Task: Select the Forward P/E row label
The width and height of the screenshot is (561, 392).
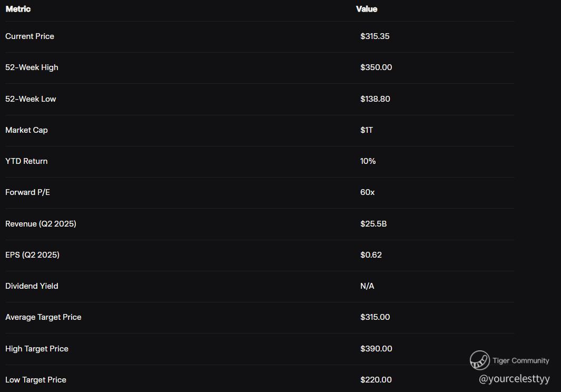Action: pos(27,192)
